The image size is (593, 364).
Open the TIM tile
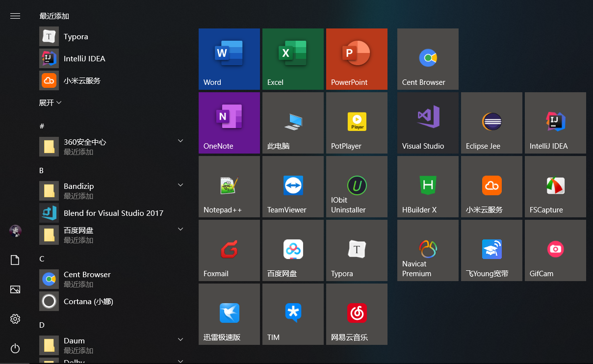pos(293,314)
